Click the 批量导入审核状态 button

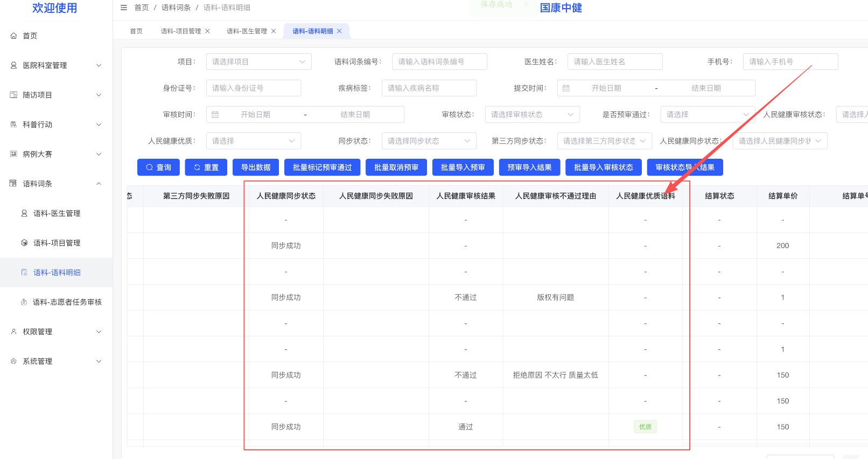[x=604, y=167]
